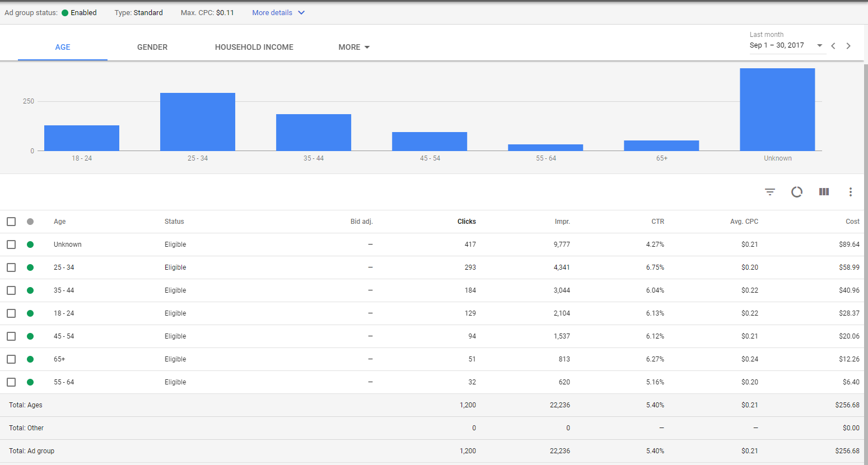Go to next date range arrow
The height and width of the screenshot is (465, 868).
point(848,46)
